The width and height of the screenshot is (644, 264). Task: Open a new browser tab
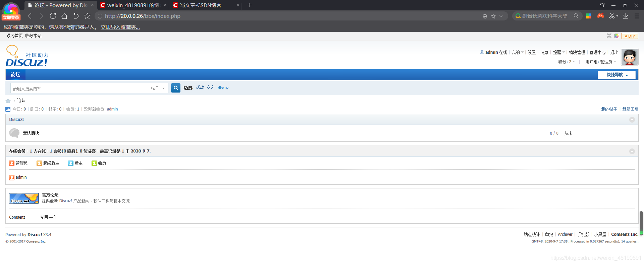(x=250, y=5)
